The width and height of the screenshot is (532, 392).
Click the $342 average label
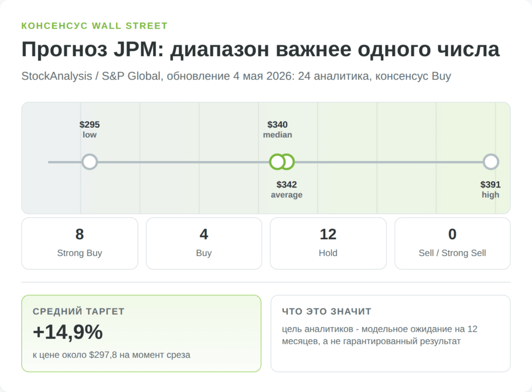(x=287, y=190)
